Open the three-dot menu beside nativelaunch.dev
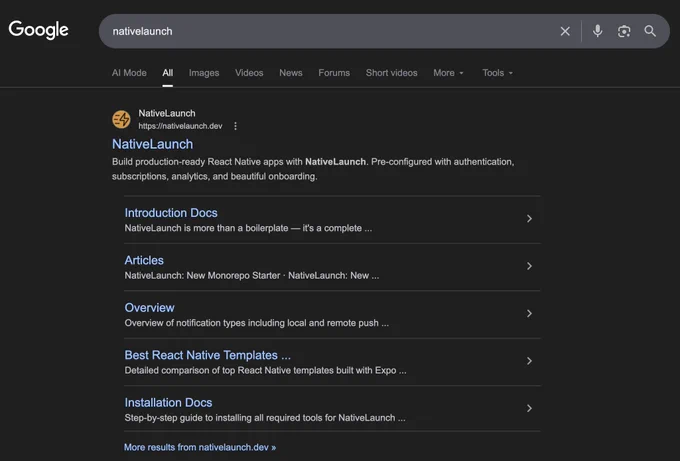 point(235,126)
